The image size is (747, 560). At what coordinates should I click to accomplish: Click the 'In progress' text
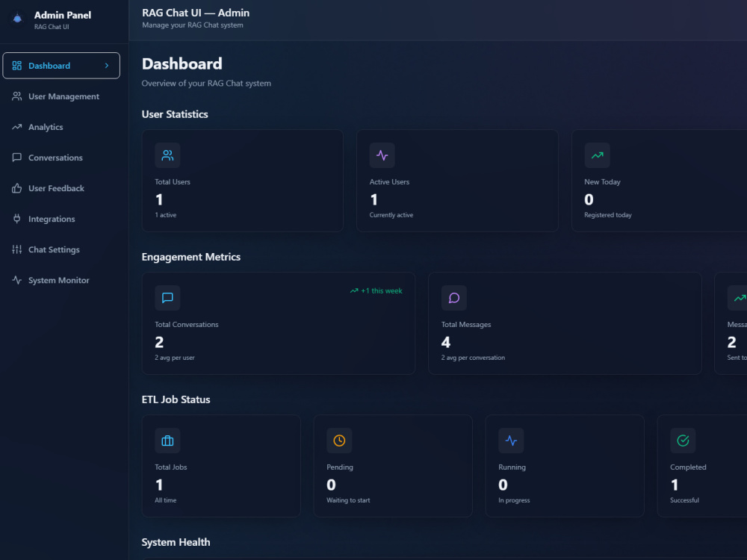click(x=514, y=500)
